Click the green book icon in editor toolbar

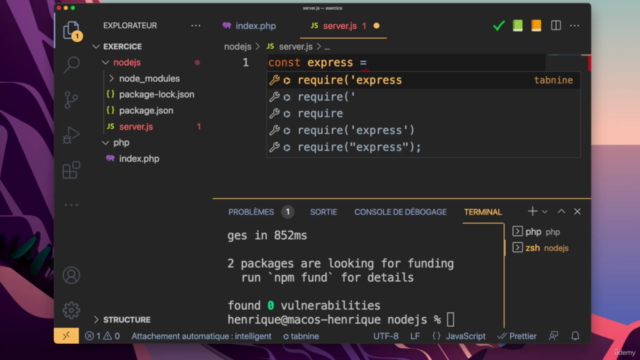pyautogui.click(x=518, y=26)
